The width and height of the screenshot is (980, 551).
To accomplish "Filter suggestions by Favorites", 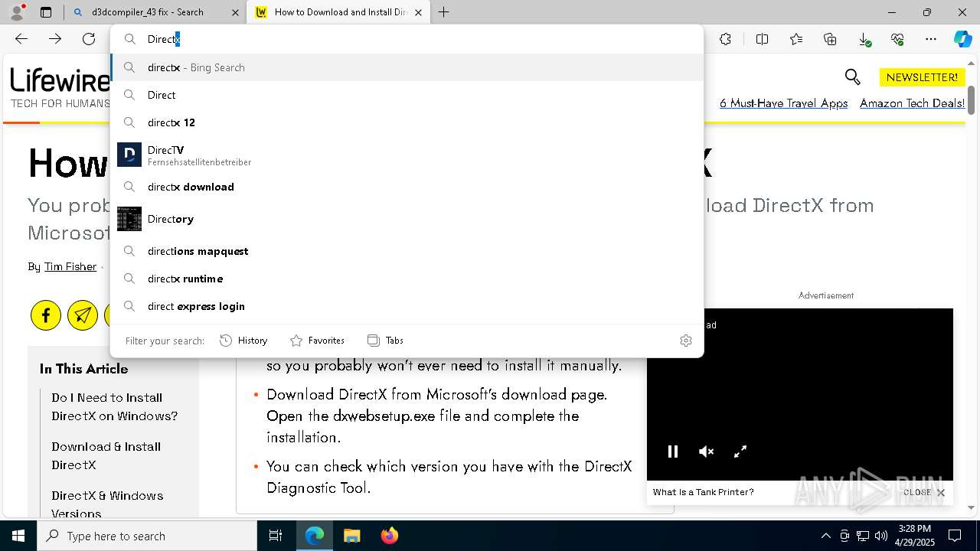I will 317,341.
